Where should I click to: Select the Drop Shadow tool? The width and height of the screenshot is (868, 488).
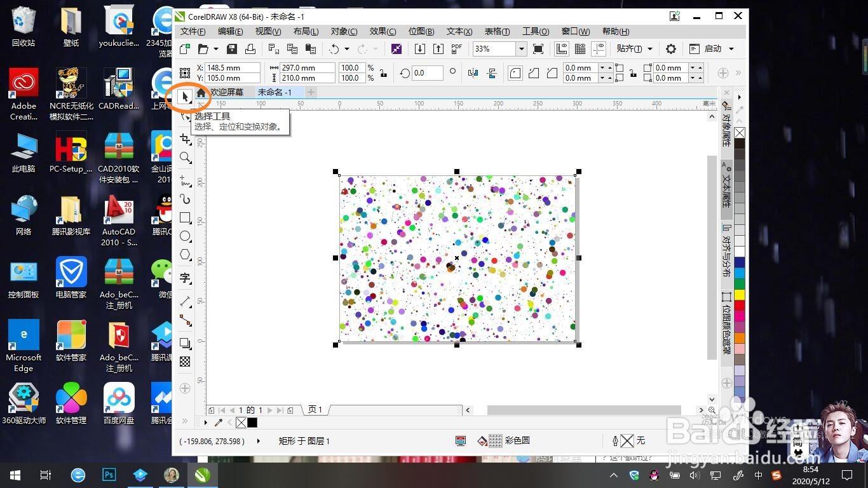click(185, 343)
